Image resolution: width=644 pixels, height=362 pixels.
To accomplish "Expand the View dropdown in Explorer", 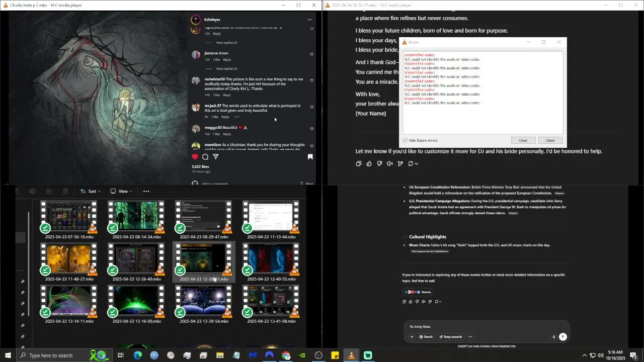I will tap(121, 191).
